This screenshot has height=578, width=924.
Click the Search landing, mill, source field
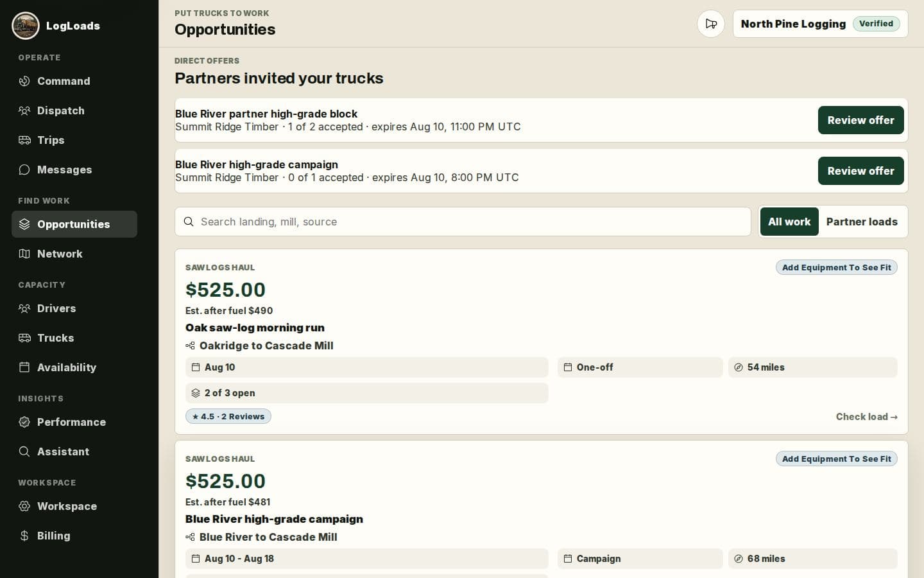(x=463, y=222)
